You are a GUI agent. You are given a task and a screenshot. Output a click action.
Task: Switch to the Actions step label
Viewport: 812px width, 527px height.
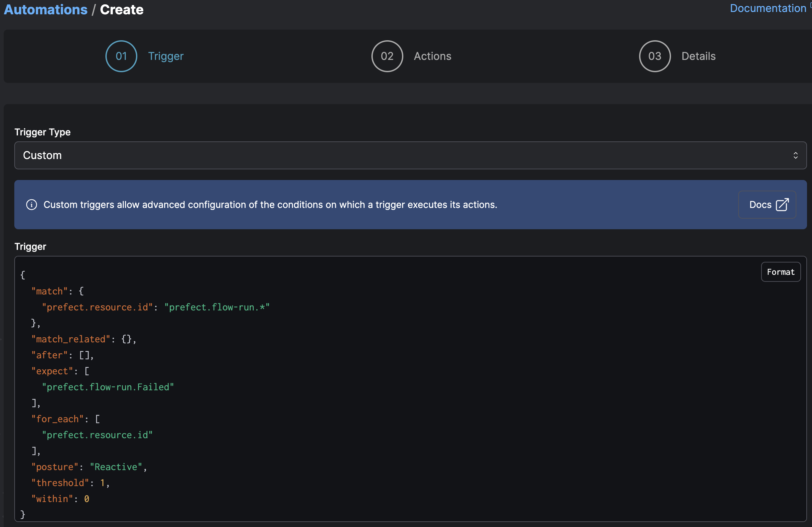(x=432, y=56)
